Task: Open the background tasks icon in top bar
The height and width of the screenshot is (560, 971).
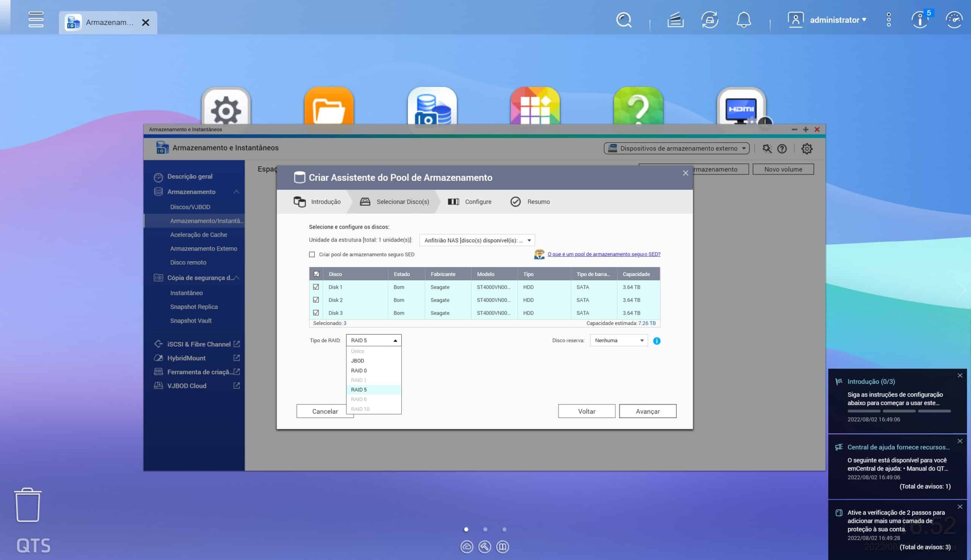Action: pyautogui.click(x=675, y=20)
